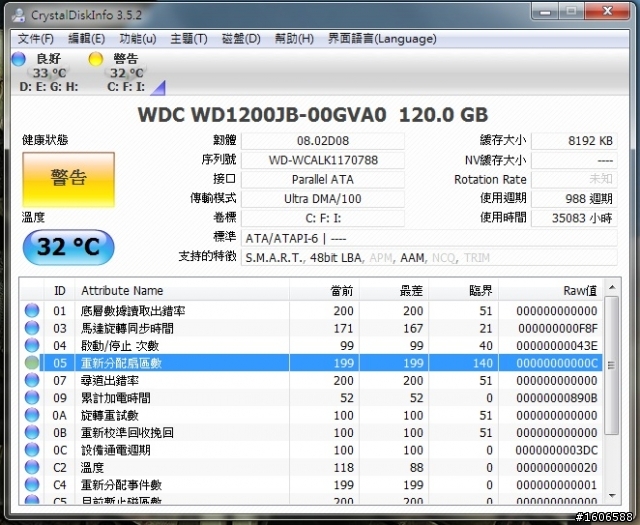Click raw value 00000000890B

(557, 398)
